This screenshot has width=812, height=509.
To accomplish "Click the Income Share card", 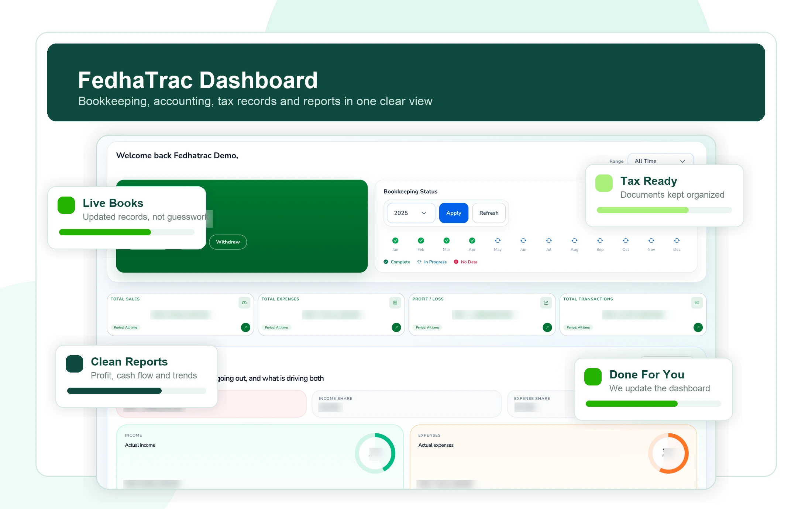I will (x=406, y=404).
